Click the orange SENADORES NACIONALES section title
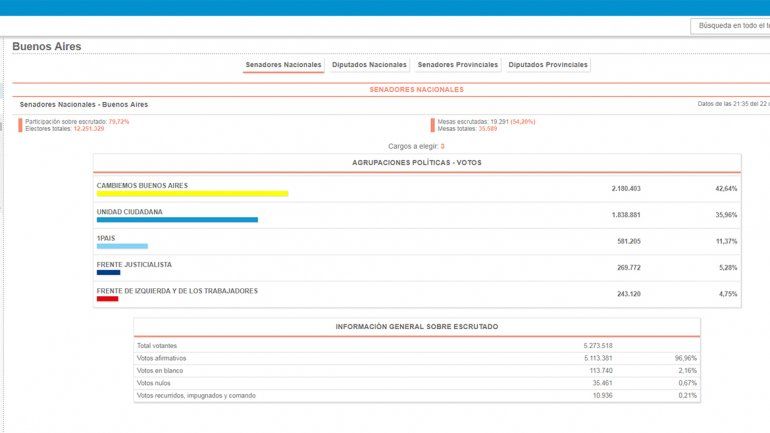The height and width of the screenshot is (433, 770). [416, 90]
